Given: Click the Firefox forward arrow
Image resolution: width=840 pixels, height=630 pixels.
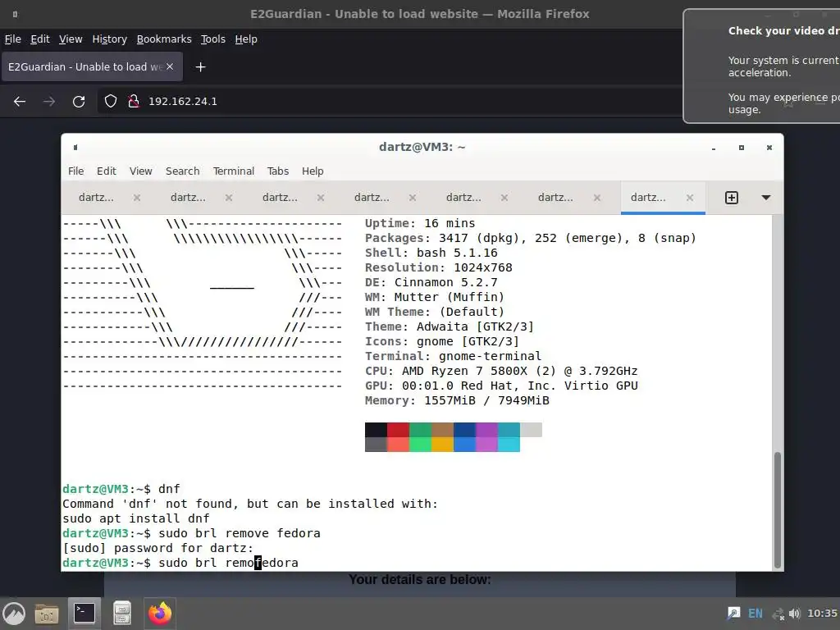Looking at the screenshot, I should point(49,101).
